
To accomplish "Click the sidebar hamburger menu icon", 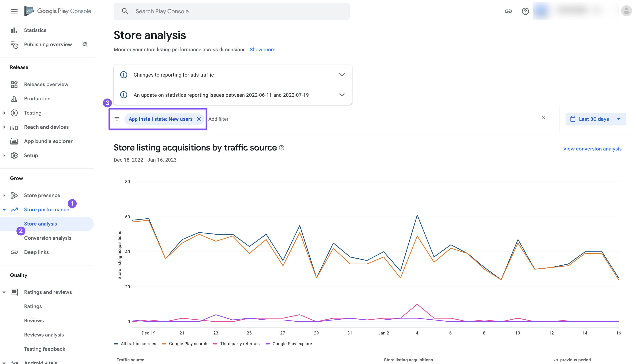I will [x=14, y=11].
